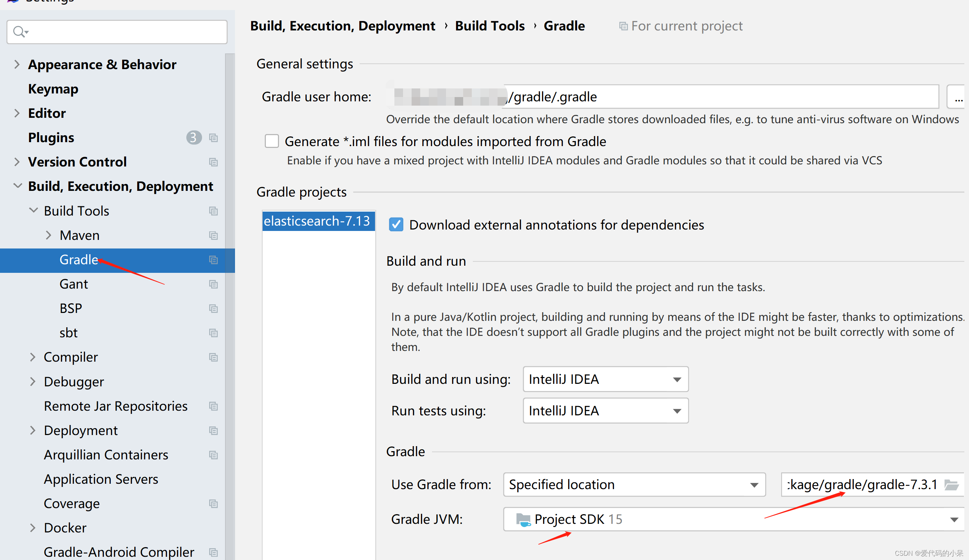Click the Gradle user home path field
969x560 pixels.
[x=662, y=97]
